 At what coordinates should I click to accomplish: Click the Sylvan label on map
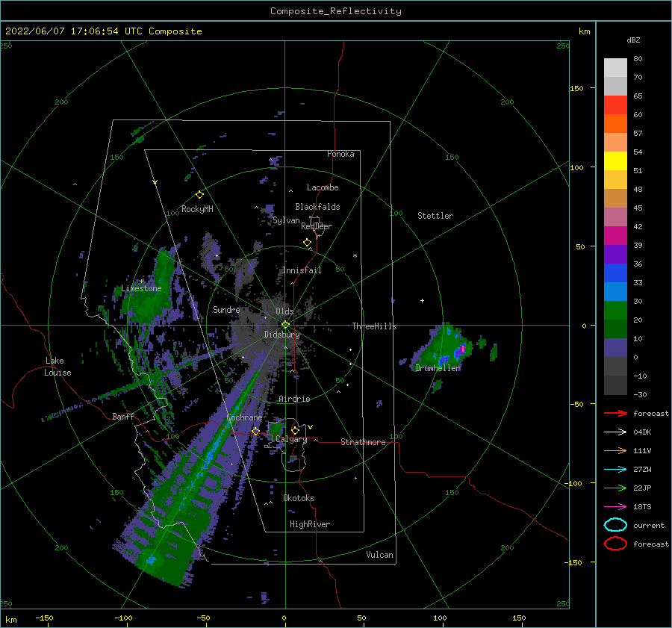pos(286,220)
